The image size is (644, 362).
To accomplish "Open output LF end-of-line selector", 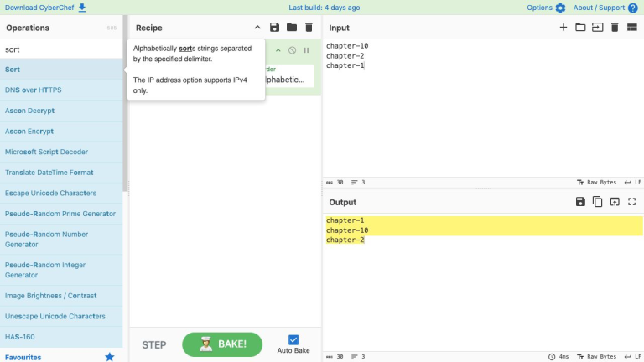I will pos(632,357).
